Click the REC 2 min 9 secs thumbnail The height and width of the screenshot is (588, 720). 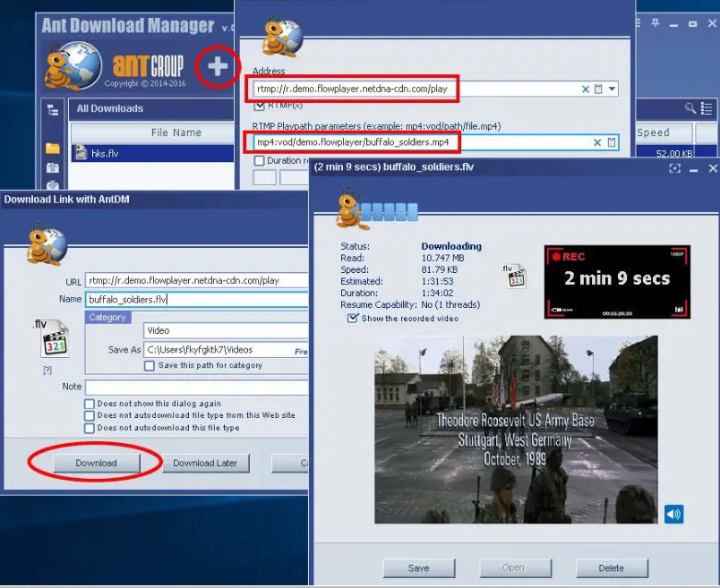pyautogui.click(x=617, y=282)
